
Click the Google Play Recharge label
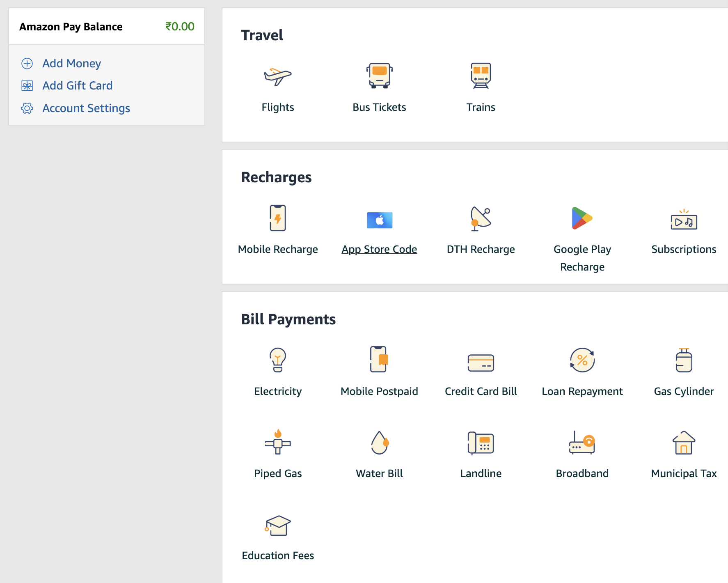pos(582,258)
